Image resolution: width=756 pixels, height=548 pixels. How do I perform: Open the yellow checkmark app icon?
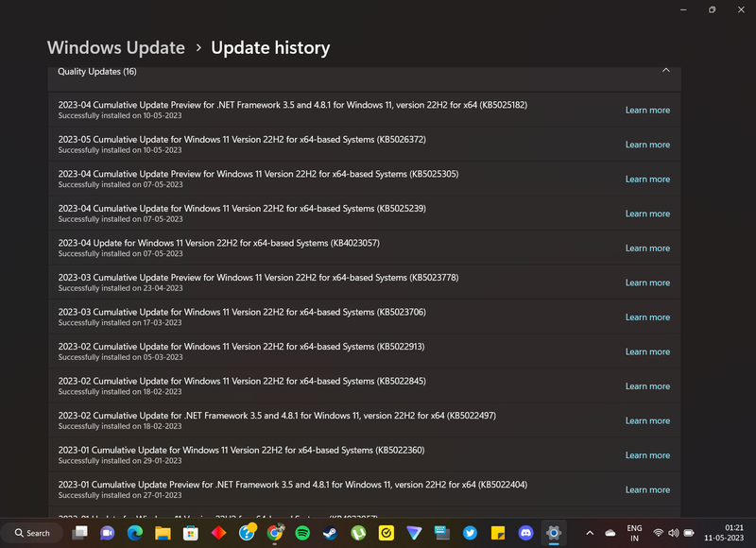point(387,533)
